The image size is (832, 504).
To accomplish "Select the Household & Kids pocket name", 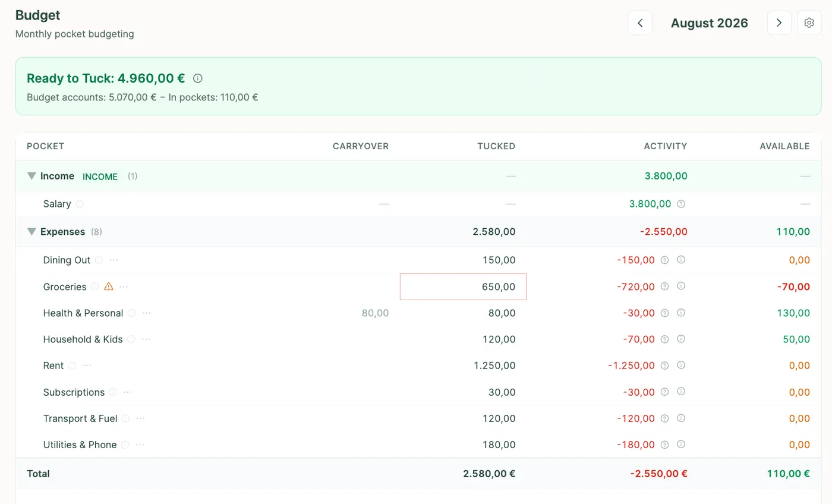I will tap(83, 339).
